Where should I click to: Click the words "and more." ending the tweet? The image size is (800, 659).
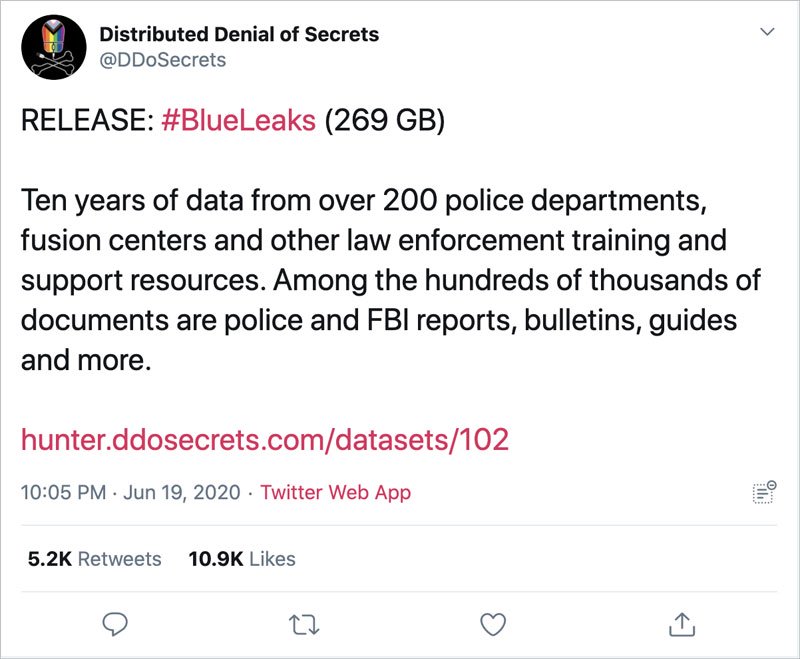(86, 360)
